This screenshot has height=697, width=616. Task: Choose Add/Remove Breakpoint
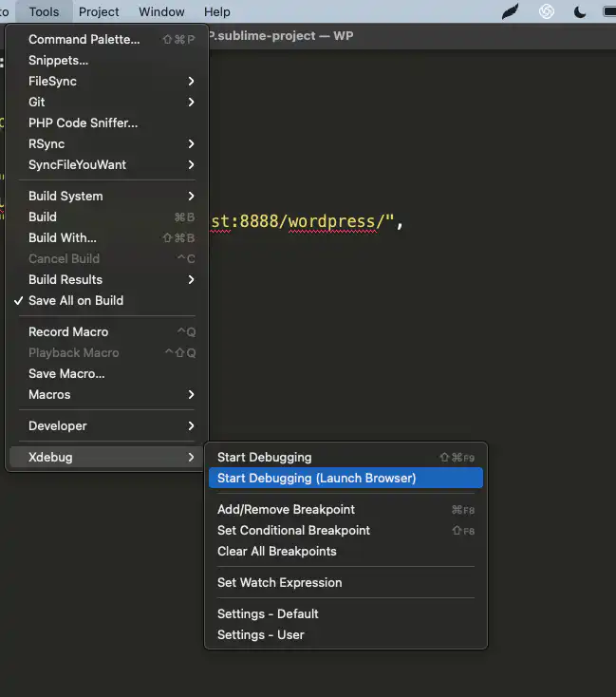286,509
